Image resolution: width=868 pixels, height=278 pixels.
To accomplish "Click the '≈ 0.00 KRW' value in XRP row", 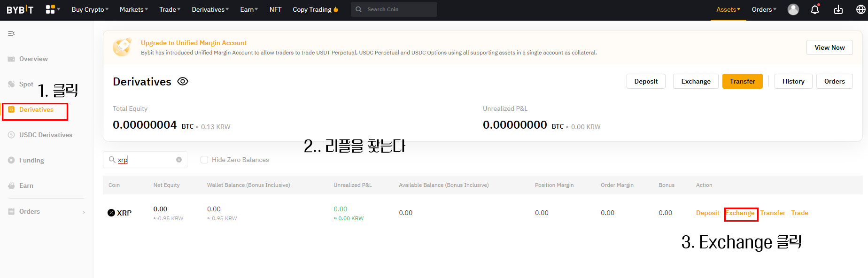I will 349,218.
